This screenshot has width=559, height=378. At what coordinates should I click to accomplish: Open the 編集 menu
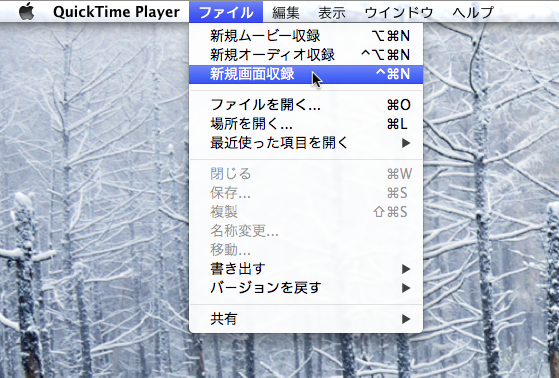(286, 12)
